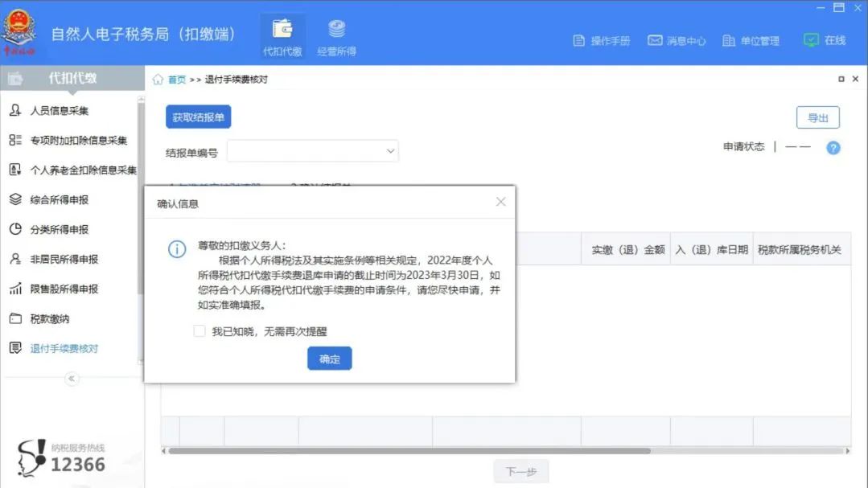Image resolution: width=868 pixels, height=488 pixels.
Task: Open 单位管理 building icon
Action: pyautogui.click(x=729, y=40)
